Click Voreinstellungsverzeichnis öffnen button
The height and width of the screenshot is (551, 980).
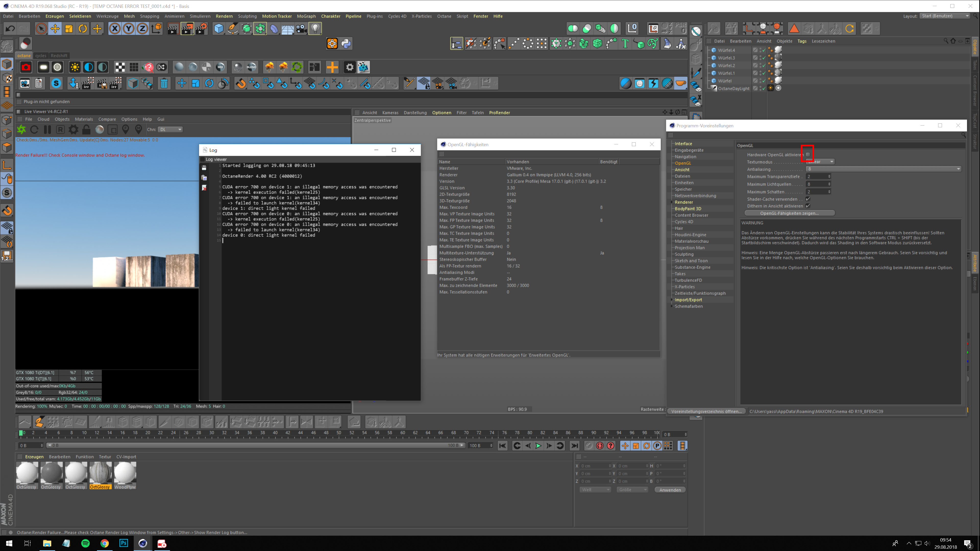(706, 411)
